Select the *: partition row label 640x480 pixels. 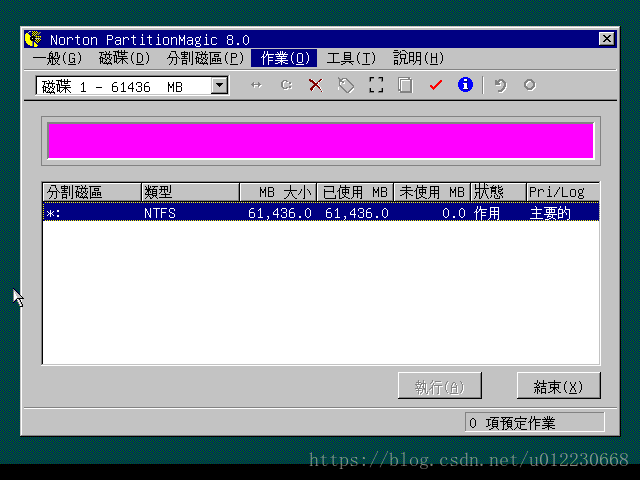click(53, 213)
